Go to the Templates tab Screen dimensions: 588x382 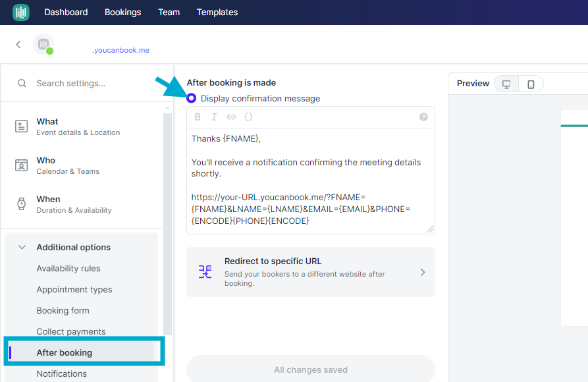coord(217,13)
